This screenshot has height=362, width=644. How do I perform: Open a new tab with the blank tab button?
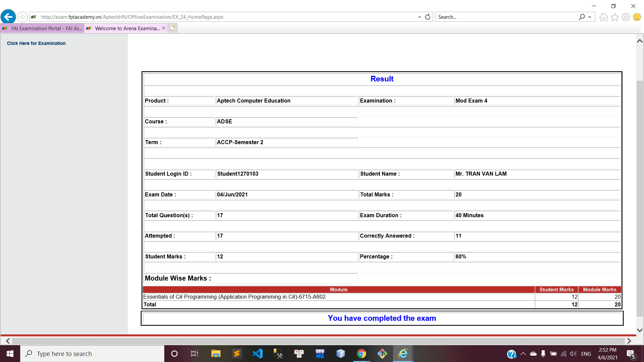[172, 28]
